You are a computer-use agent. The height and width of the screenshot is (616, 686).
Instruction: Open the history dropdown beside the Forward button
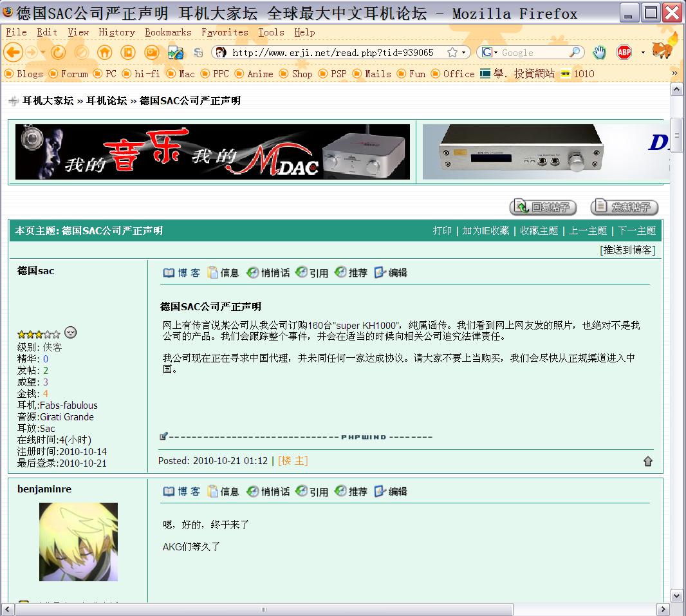pyautogui.click(x=43, y=53)
